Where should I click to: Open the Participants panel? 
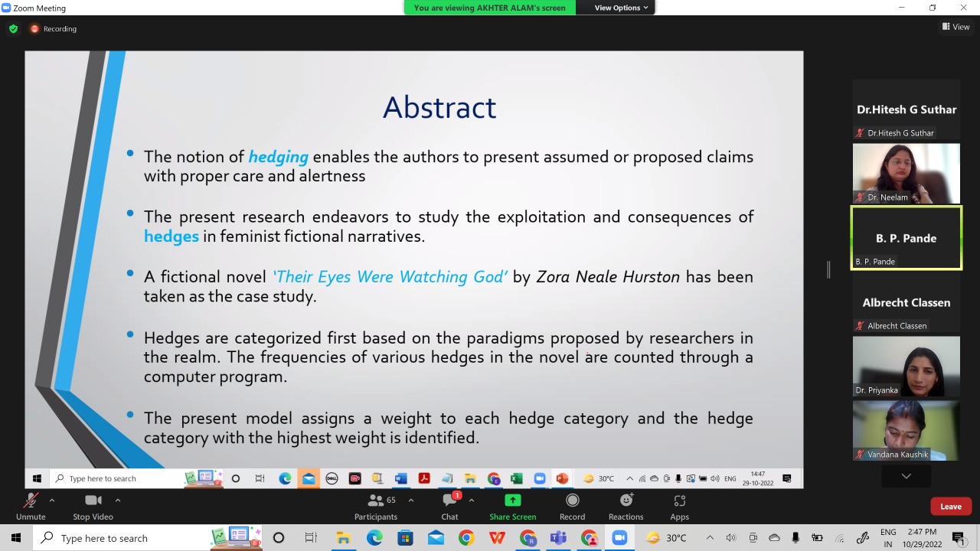click(376, 505)
